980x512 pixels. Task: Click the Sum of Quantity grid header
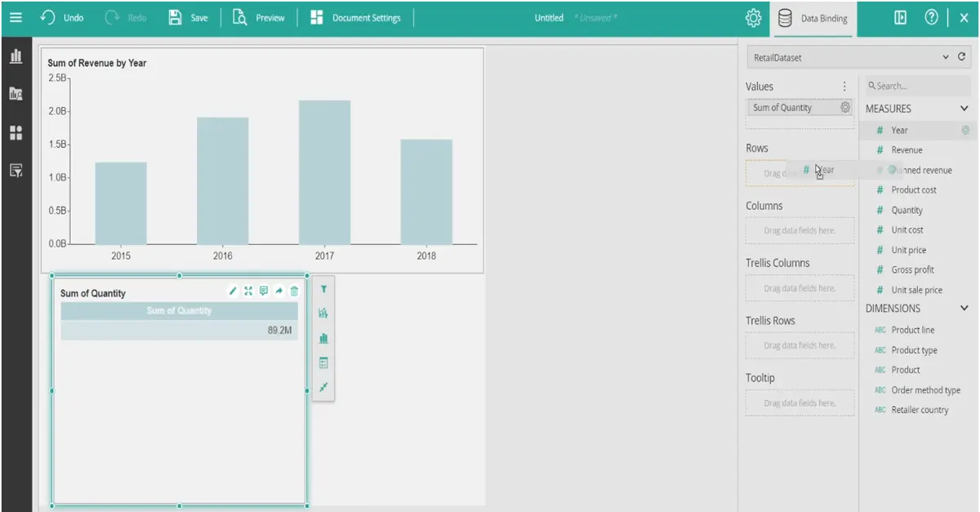point(179,311)
